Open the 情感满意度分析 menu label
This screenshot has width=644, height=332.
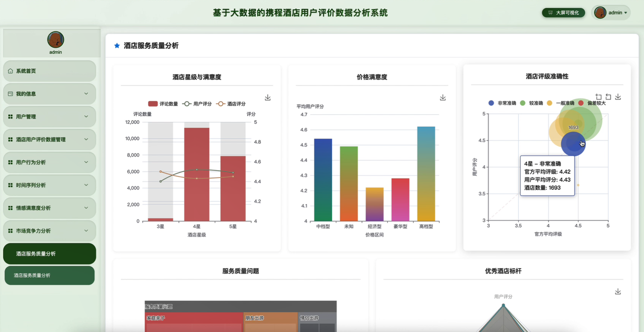[34, 208]
